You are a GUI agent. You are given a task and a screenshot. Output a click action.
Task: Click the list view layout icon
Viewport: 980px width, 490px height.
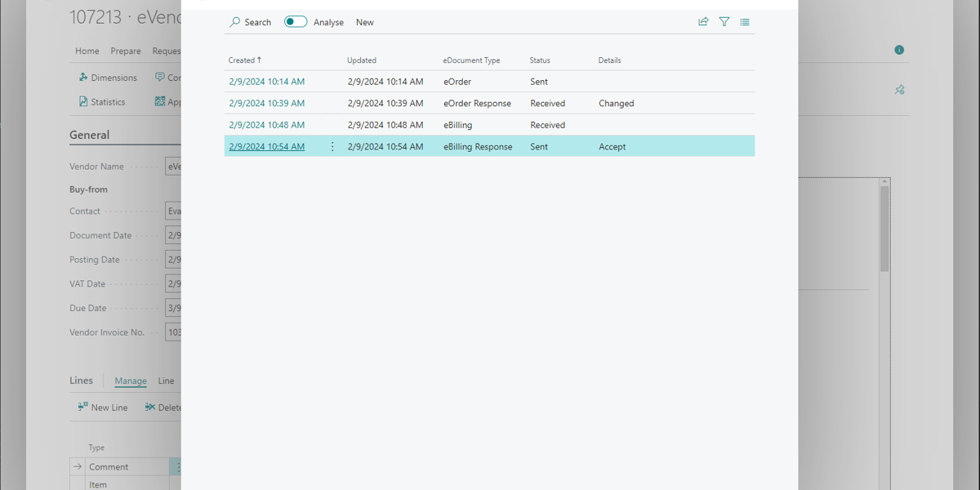coord(745,22)
